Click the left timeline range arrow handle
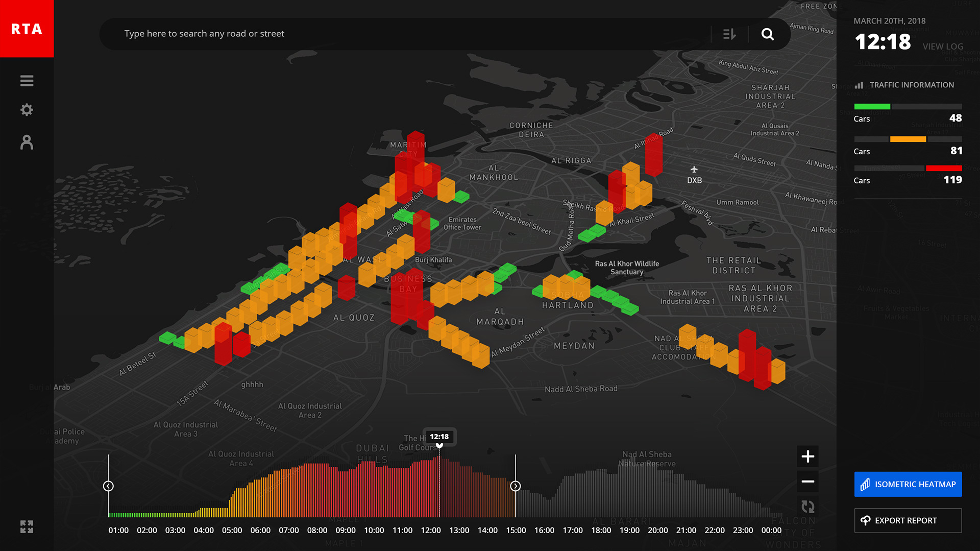 (x=108, y=486)
